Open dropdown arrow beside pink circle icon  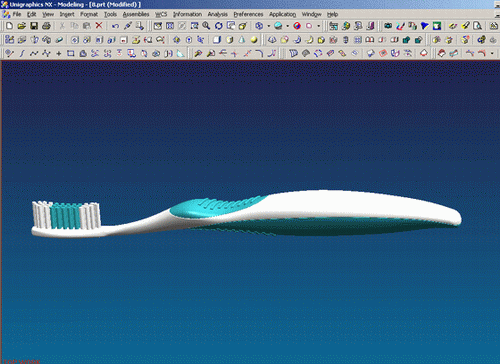coord(319,26)
